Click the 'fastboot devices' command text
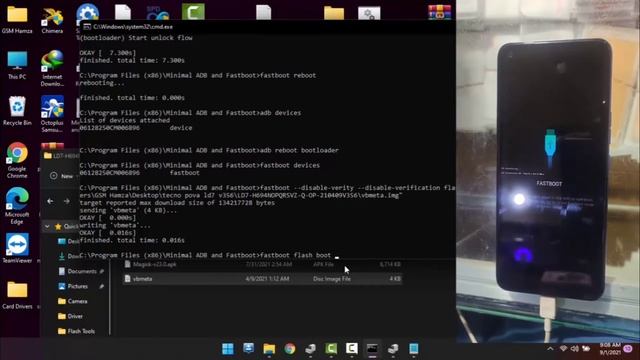The height and width of the screenshot is (360, 640). coord(290,165)
